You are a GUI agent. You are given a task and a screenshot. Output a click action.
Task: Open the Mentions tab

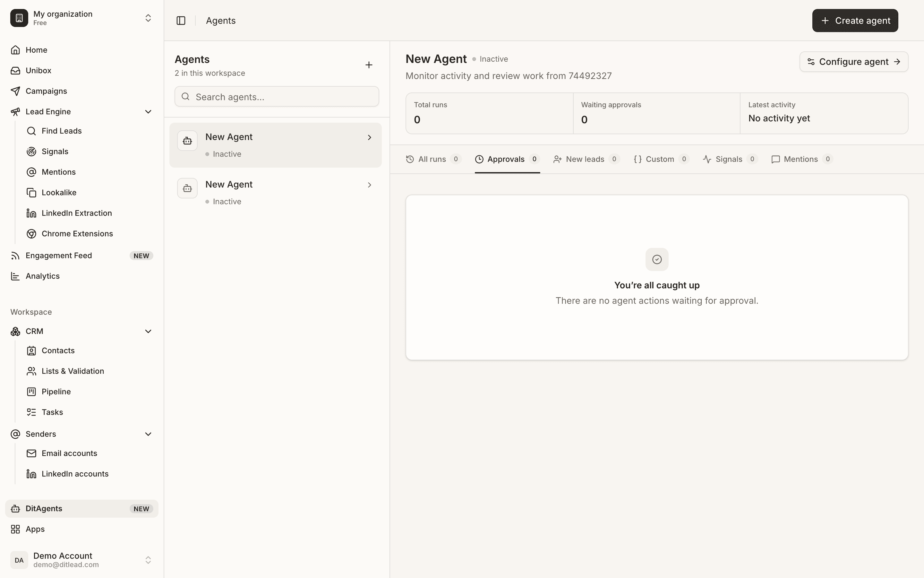802,159
